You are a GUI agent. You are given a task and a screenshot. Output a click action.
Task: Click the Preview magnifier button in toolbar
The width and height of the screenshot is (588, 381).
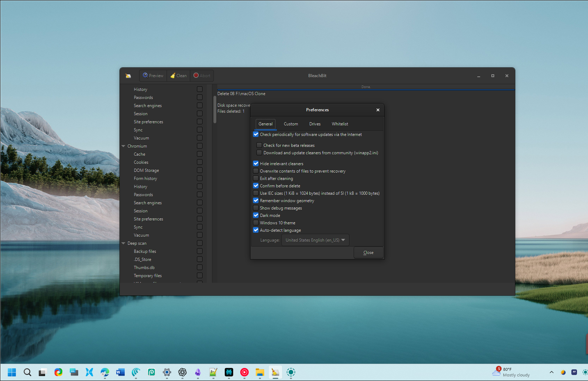tap(153, 75)
